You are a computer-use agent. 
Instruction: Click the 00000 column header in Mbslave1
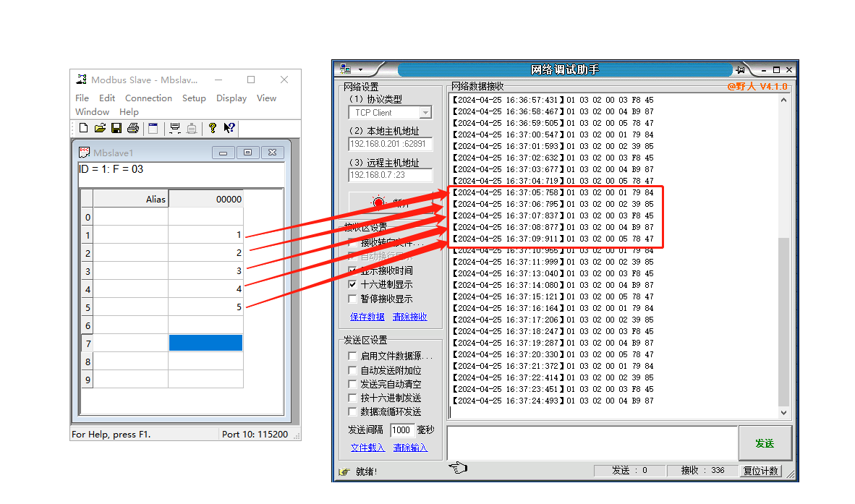(x=205, y=199)
